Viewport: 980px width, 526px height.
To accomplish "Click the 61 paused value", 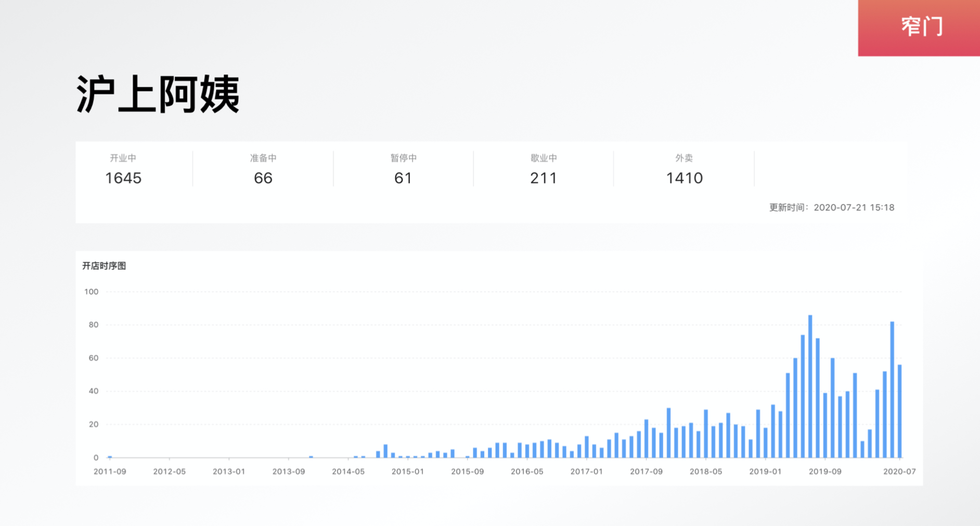I will pyautogui.click(x=403, y=178).
